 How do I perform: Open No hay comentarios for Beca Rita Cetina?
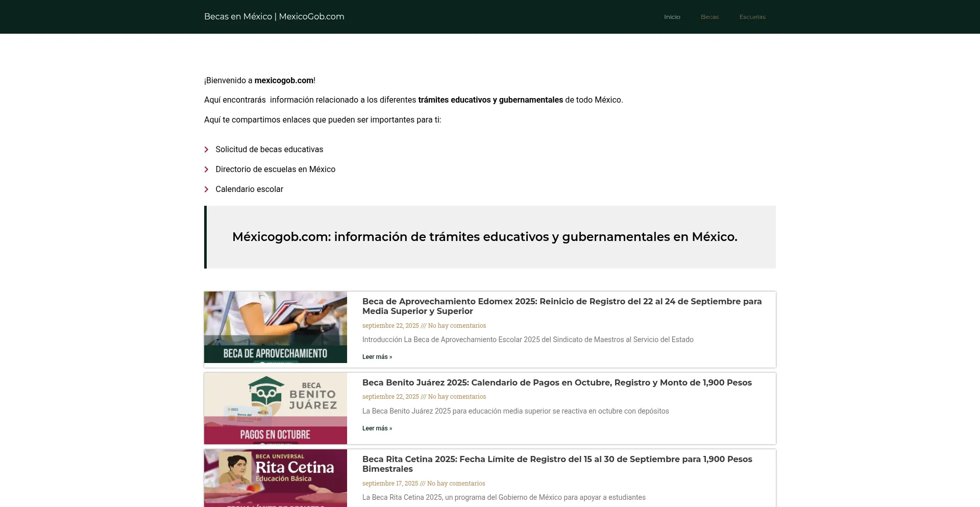click(456, 483)
